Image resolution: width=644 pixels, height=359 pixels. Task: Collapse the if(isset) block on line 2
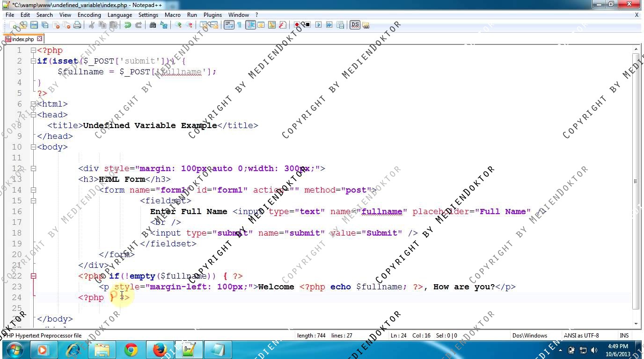[33, 61]
